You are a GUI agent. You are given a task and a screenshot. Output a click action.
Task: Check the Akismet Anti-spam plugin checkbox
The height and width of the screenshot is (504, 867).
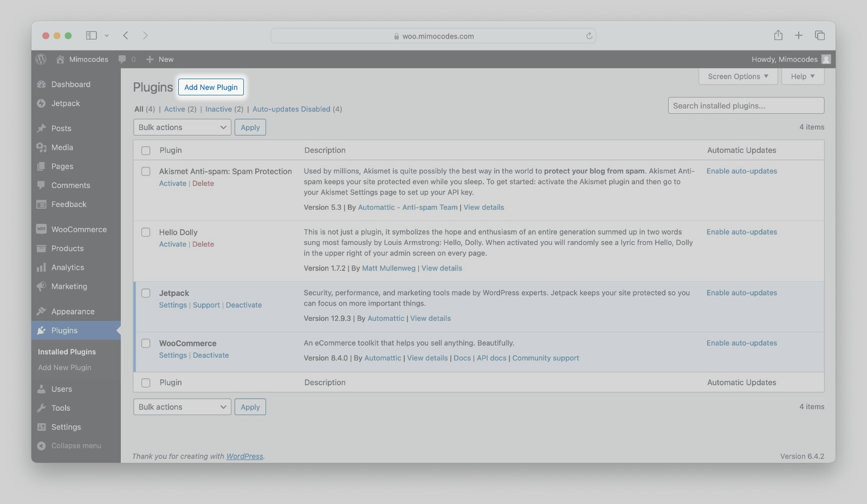tap(146, 171)
